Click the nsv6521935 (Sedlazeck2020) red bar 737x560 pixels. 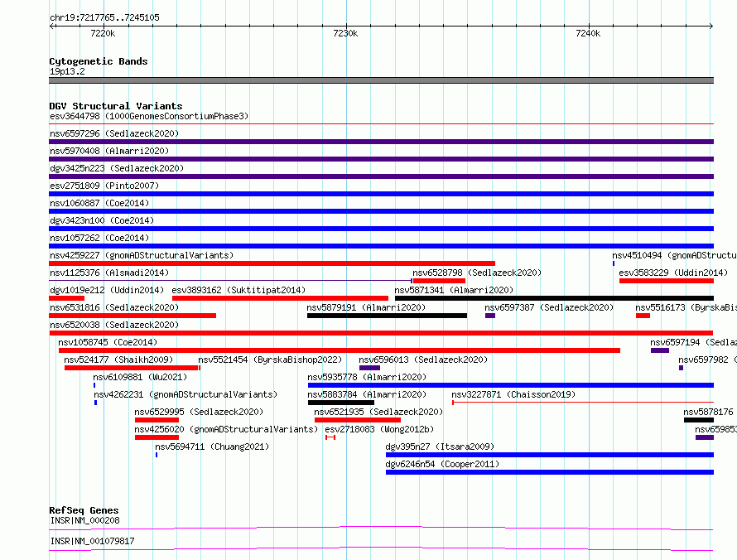pyautogui.click(x=358, y=420)
